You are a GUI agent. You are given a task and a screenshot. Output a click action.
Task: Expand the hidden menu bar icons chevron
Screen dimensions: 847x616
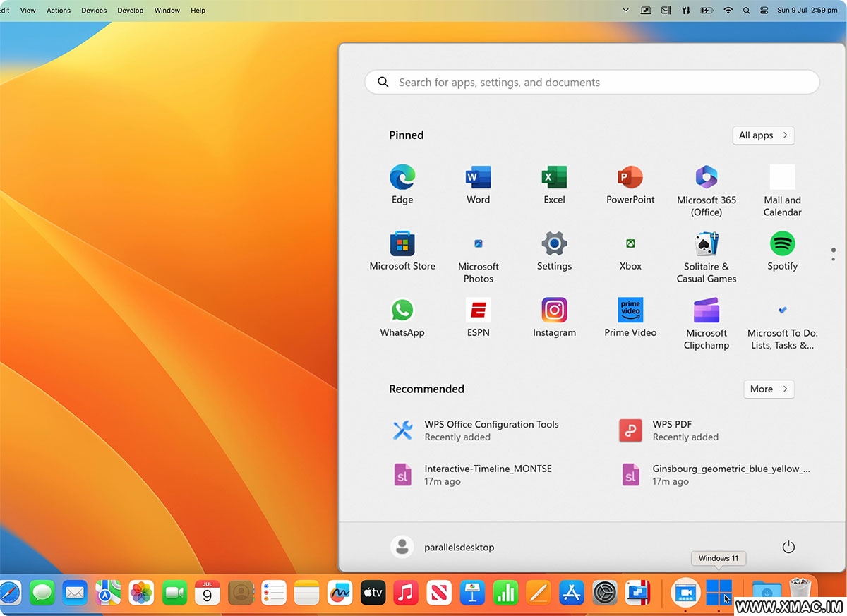625,11
